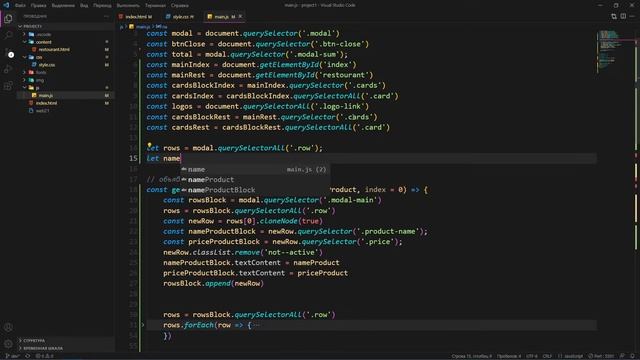Open the Справка menu
This screenshot has height=360, width=640.
click(x=180, y=5)
